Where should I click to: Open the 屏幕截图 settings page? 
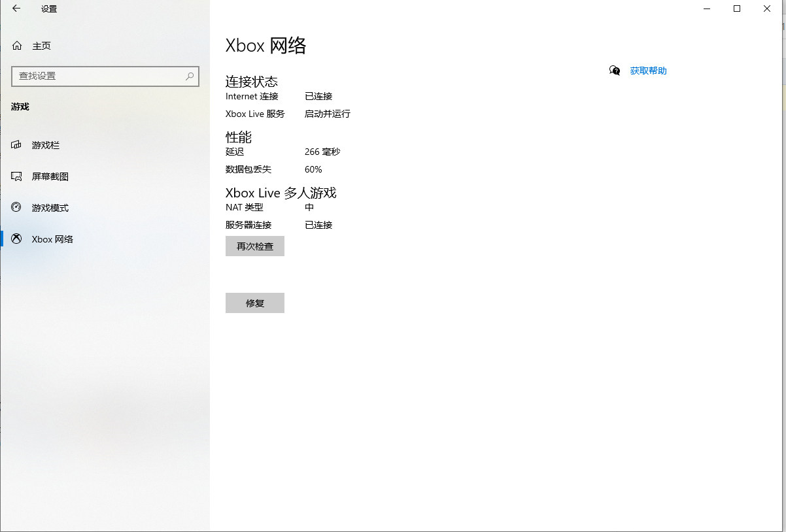105,176
